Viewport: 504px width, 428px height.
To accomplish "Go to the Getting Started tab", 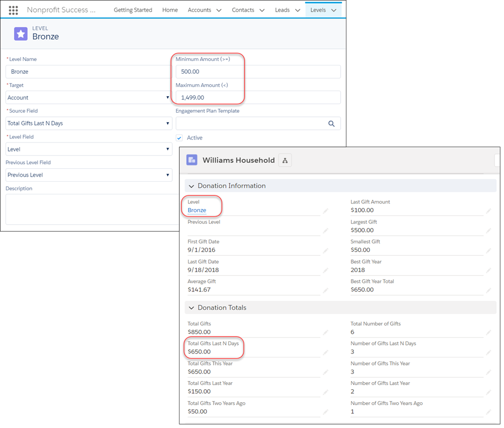I will click(133, 10).
